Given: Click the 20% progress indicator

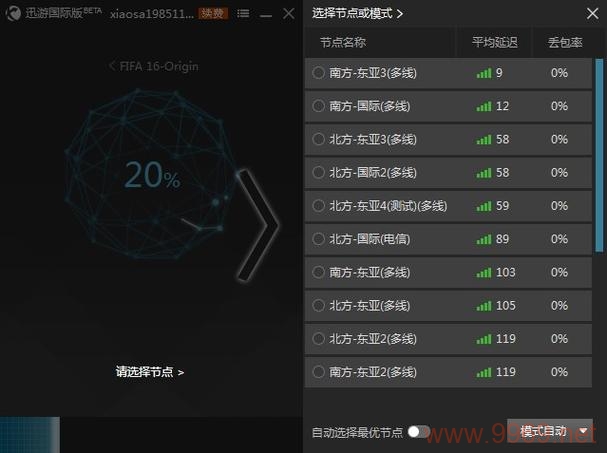Looking at the screenshot, I should tap(153, 175).
